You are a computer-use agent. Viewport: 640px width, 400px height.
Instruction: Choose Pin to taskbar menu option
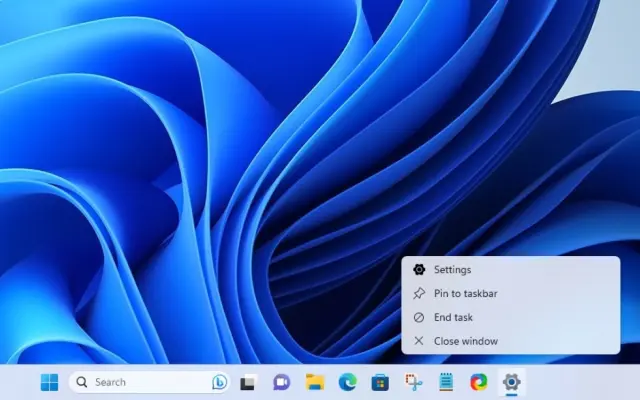[x=465, y=293]
